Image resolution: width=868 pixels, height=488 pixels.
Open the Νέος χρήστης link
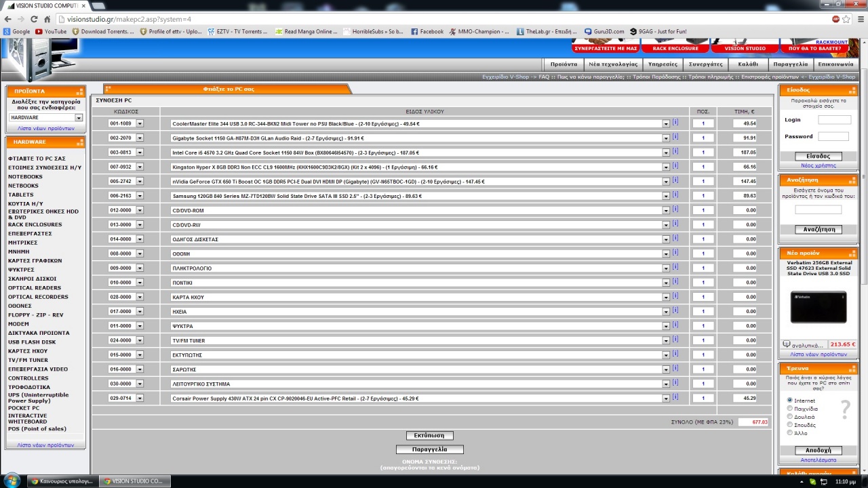(x=818, y=165)
